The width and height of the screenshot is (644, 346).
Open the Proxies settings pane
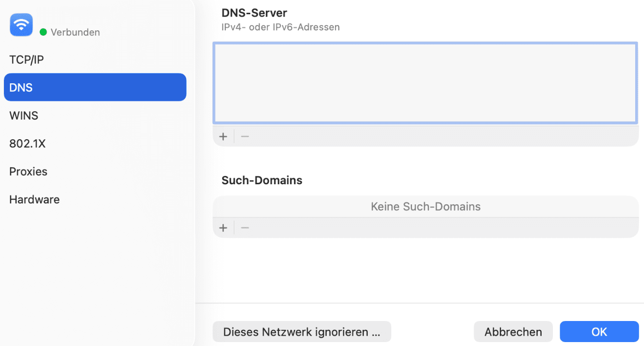[x=28, y=171]
